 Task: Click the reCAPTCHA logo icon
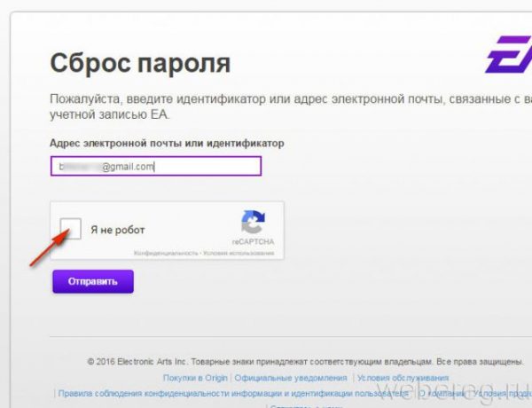click(253, 223)
